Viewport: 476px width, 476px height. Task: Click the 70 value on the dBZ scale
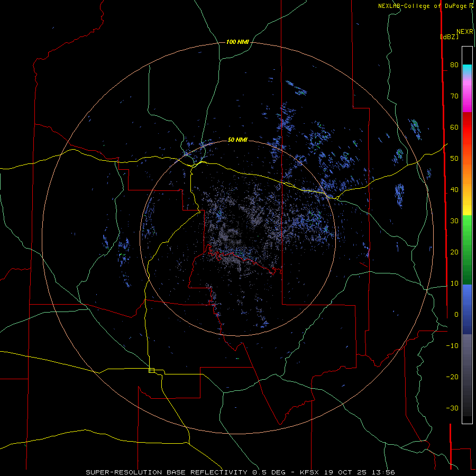(454, 96)
